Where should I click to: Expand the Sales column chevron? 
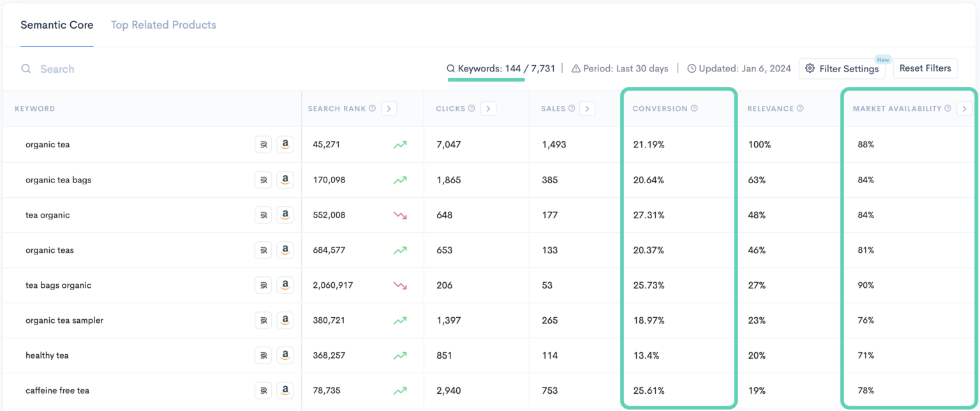587,108
